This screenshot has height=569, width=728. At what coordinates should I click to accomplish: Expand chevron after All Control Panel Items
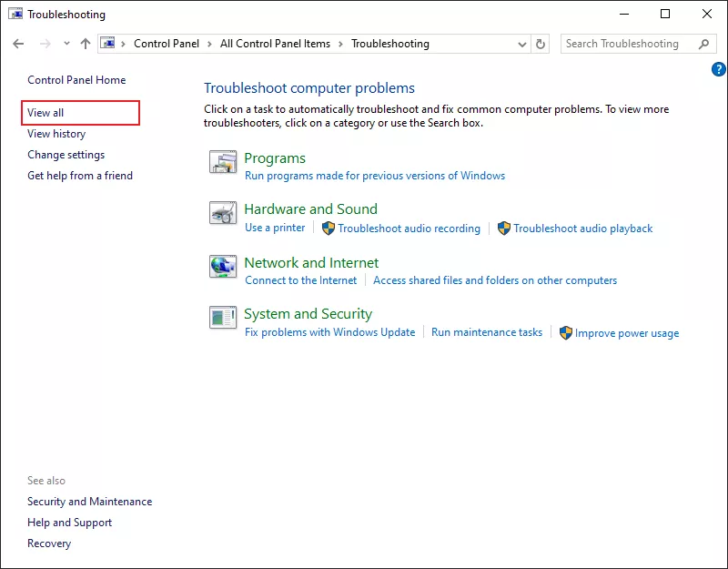click(x=340, y=44)
